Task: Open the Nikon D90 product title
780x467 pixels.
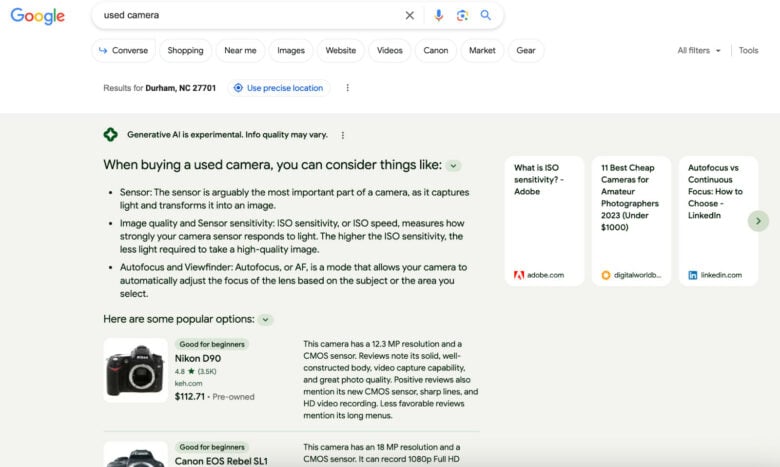Action: pos(197,358)
